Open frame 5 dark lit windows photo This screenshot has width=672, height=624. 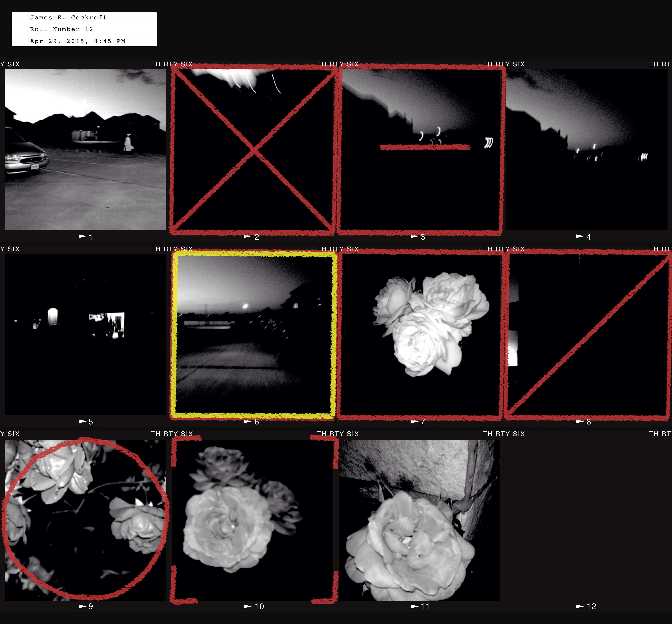[85, 335]
